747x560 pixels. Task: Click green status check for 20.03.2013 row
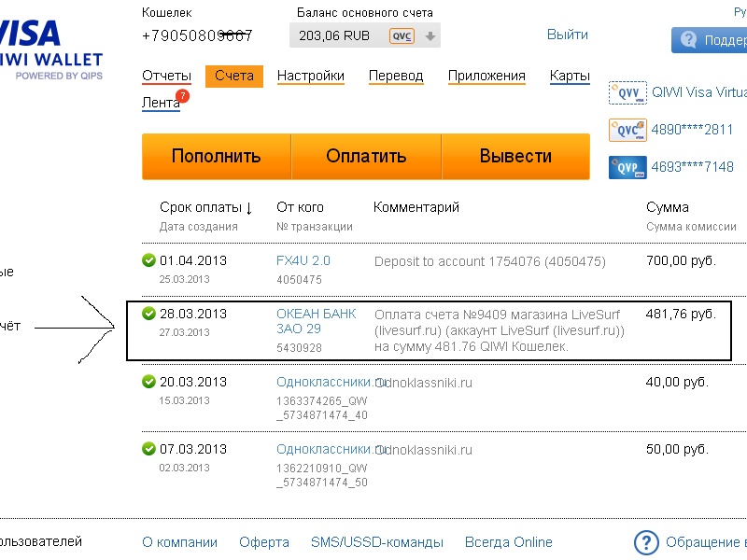tap(148, 382)
